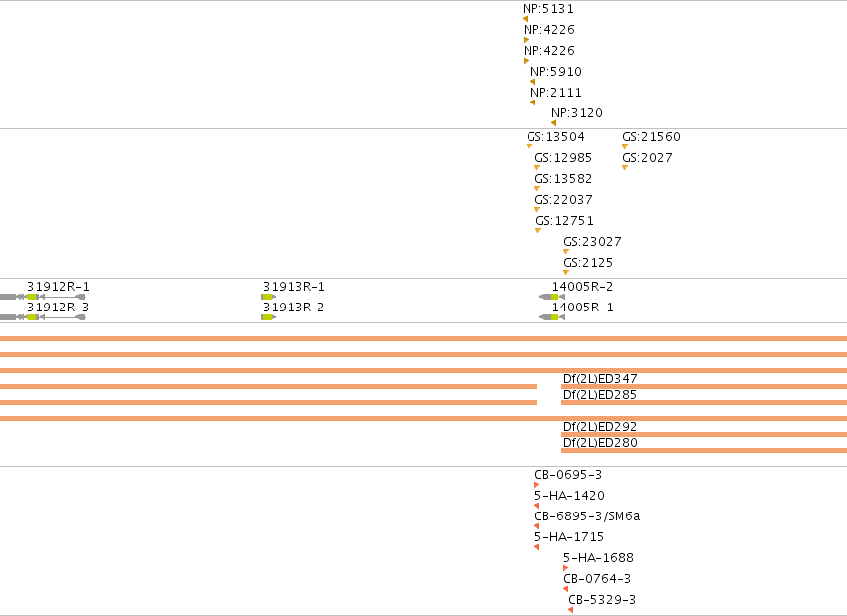Viewport: 847px width, 616px height.
Task: Open the Df(2L)ED280 label
Action: click(x=600, y=442)
